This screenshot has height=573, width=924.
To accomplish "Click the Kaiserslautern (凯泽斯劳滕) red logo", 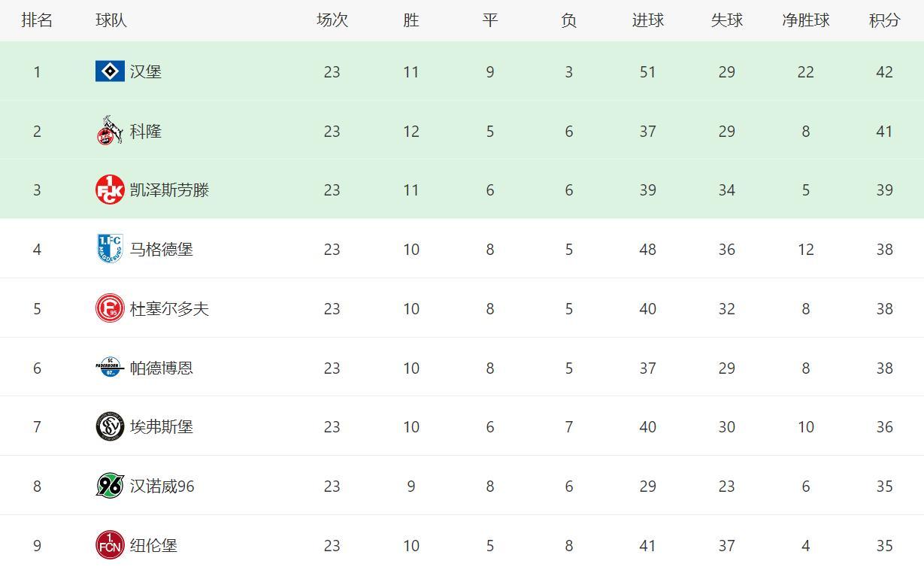I will click(110, 189).
